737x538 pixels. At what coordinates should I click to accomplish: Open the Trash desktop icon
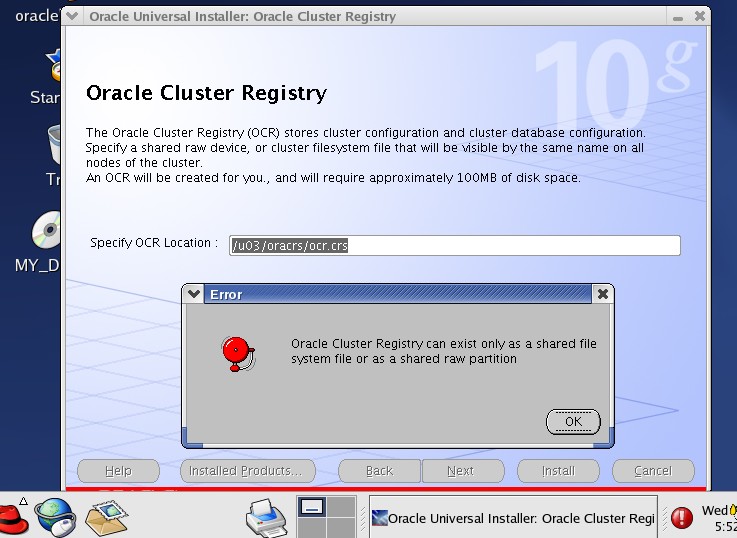pos(48,150)
